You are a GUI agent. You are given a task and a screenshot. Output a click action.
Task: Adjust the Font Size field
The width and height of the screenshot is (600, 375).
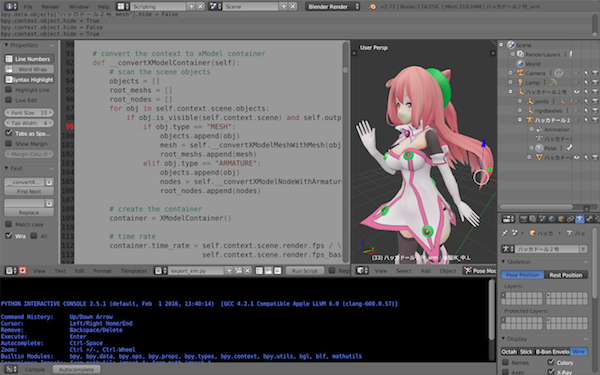(x=29, y=112)
